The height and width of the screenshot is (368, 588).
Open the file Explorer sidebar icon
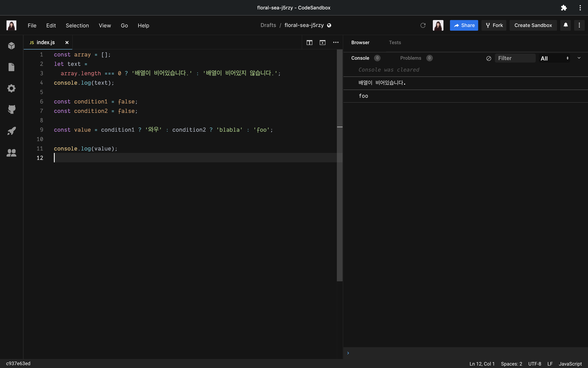11,67
